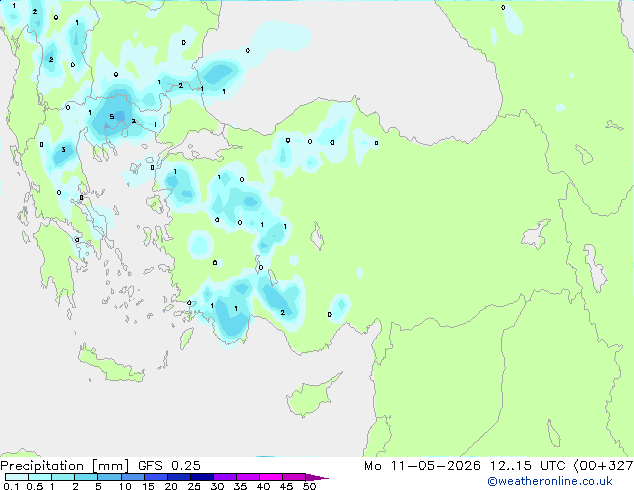The image size is (634, 490).
Task: Click the "35" legend scale label
Action: tap(240, 486)
